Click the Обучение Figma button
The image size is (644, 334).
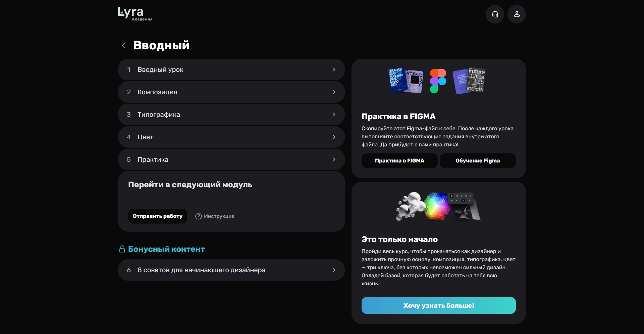pyautogui.click(x=478, y=161)
